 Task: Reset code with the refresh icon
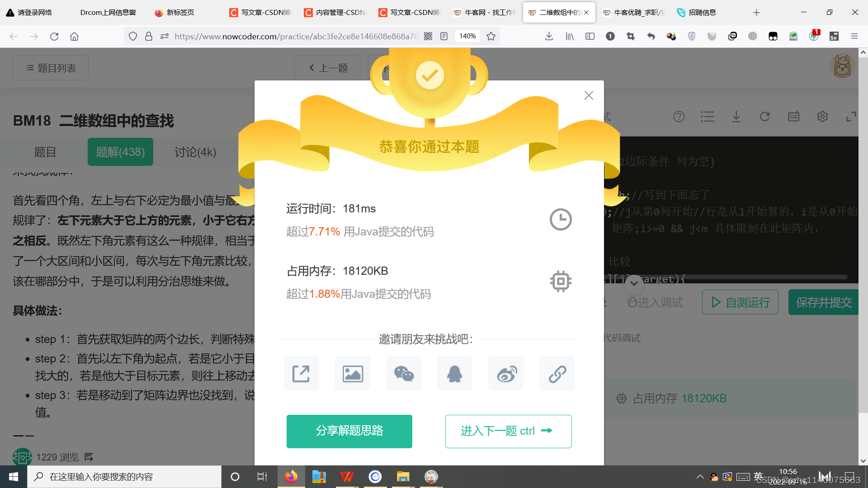point(764,117)
